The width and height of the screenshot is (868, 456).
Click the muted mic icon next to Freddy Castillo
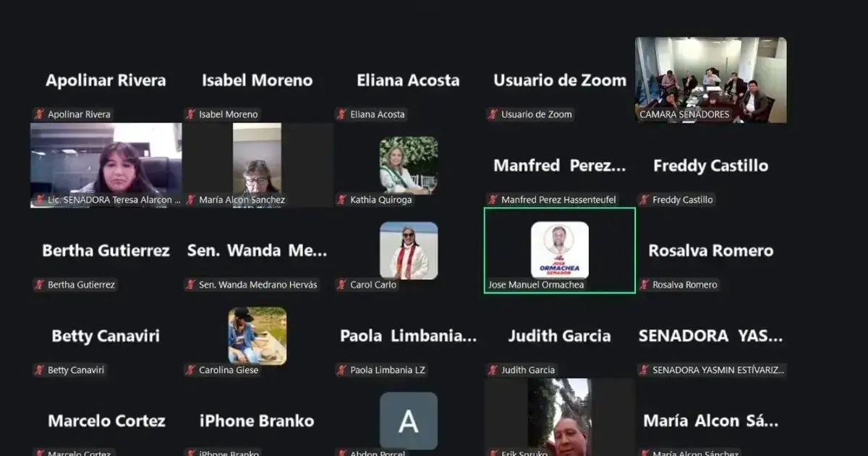tap(644, 199)
